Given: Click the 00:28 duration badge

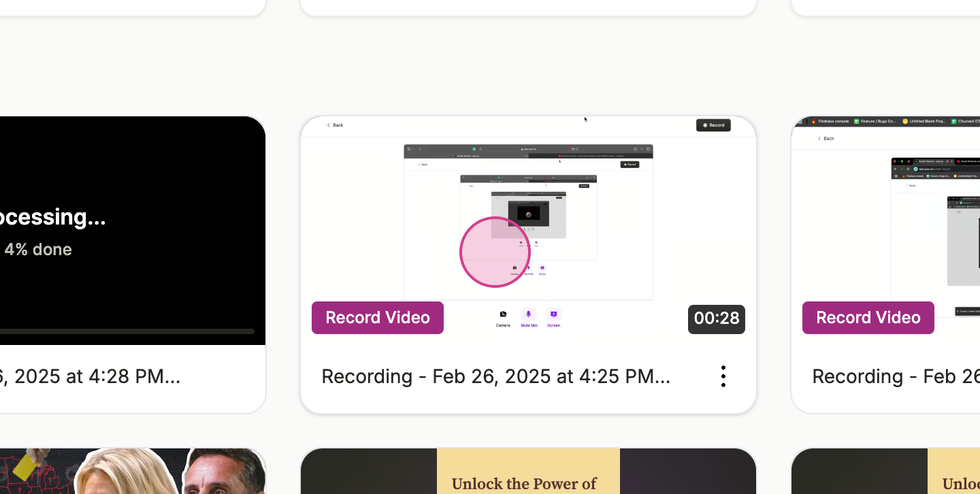Looking at the screenshot, I should click(x=717, y=319).
